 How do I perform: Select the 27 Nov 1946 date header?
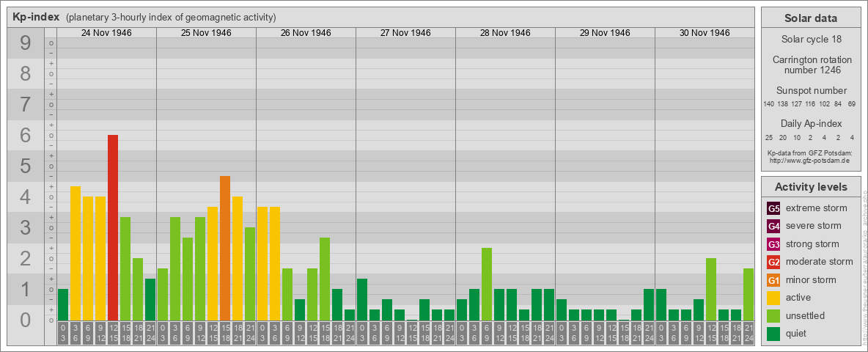click(405, 33)
